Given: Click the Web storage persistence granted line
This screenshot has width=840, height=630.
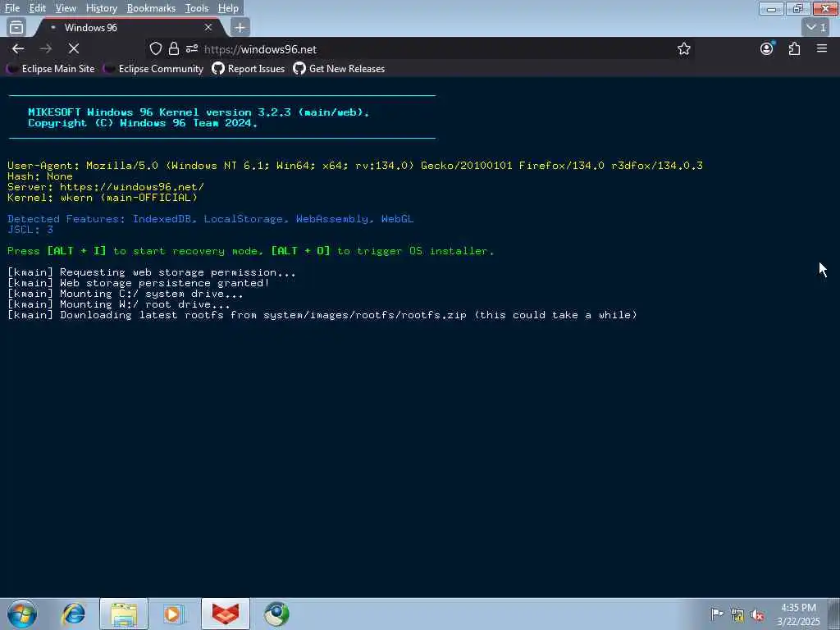Looking at the screenshot, I should [138, 283].
